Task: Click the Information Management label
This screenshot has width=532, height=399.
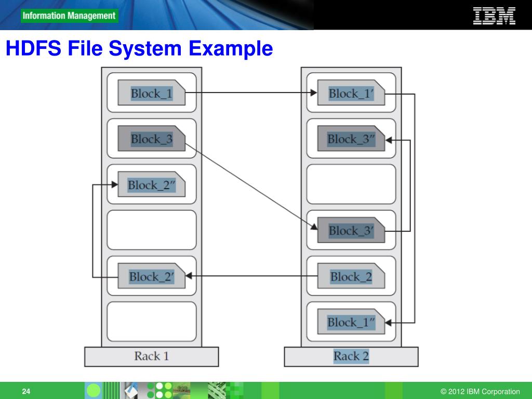Action: point(69,16)
